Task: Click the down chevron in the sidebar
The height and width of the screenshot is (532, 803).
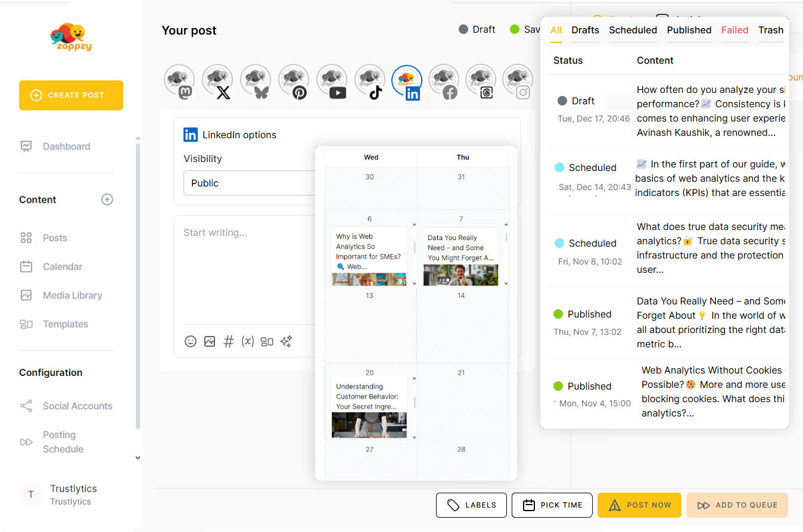Action: click(x=138, y=458)
